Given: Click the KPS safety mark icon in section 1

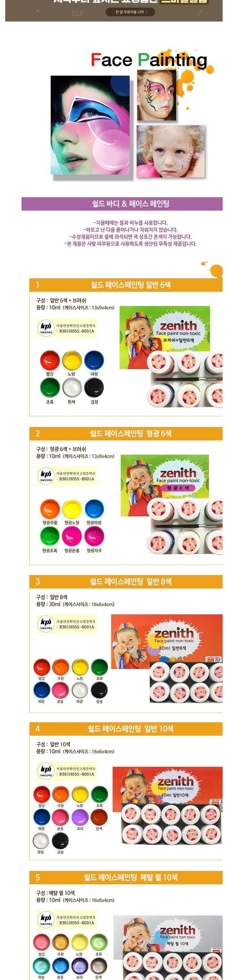Looking at the screenshot, I should click(46, 327).
